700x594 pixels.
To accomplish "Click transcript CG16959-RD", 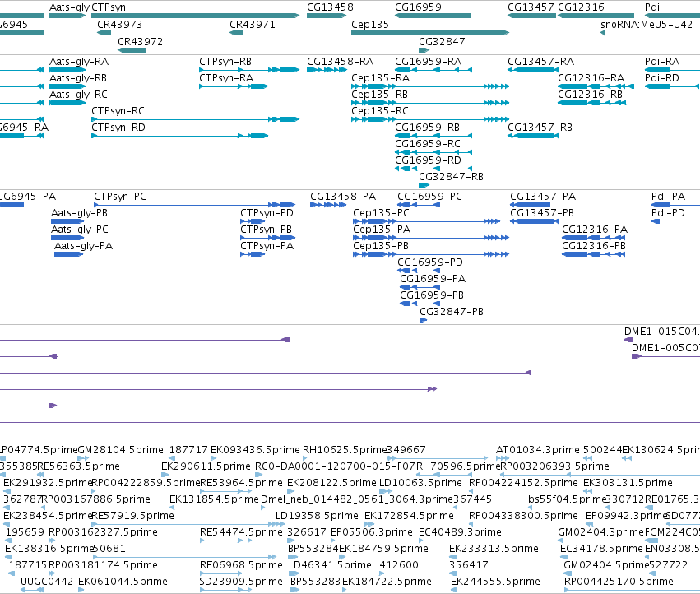I will tap(433, 169).
